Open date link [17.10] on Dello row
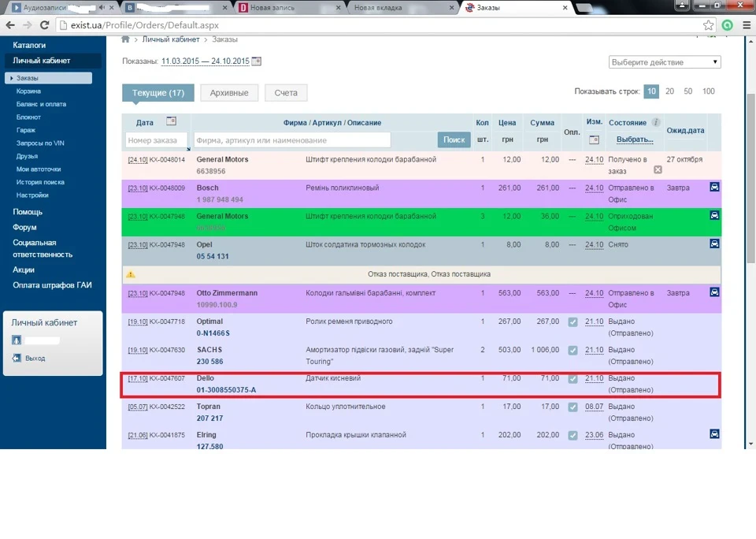Image resolution: width=756 pixels, height=539 pixels. [x=138, y=378]
